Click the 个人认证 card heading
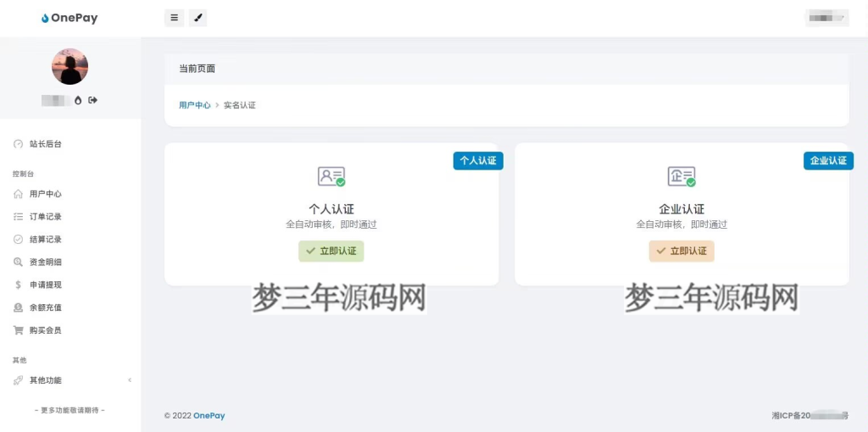This screenshot has height=432, width=868. click(331, 209)
